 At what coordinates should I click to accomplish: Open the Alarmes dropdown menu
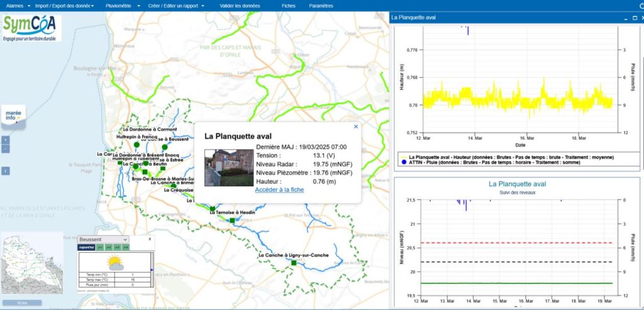pyautogui.click(x=17, y=5)
